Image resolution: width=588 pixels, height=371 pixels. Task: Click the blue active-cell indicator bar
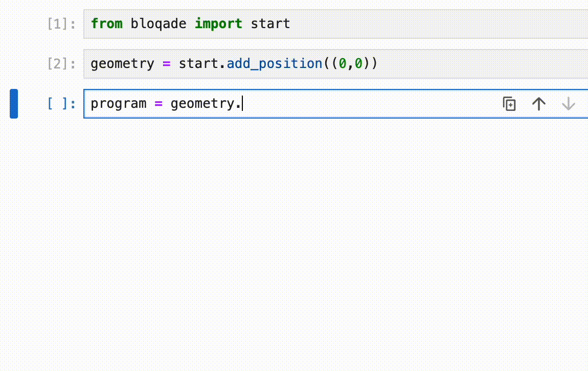[x=14, y=104]
